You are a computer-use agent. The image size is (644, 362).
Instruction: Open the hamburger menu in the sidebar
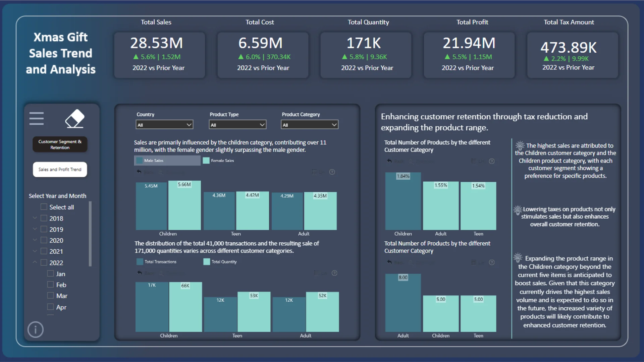37,119
